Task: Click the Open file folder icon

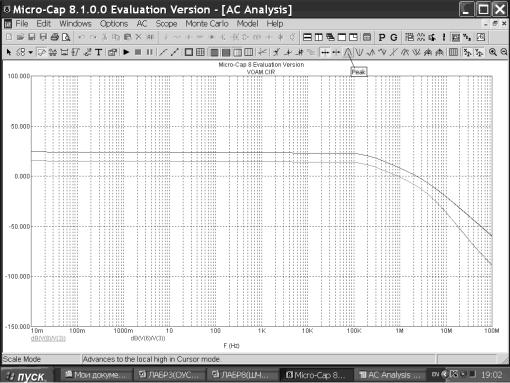Action: (20, 37)
